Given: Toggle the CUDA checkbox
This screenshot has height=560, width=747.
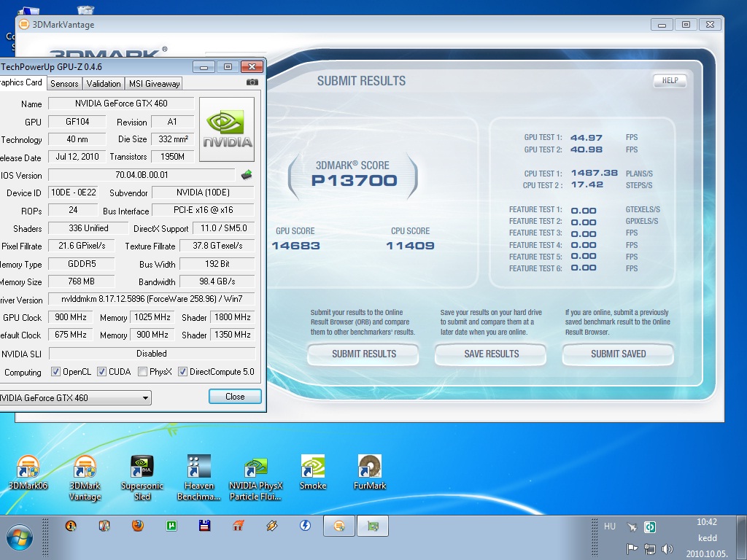Looking at the screenshot, I should (x=101, y=371).
